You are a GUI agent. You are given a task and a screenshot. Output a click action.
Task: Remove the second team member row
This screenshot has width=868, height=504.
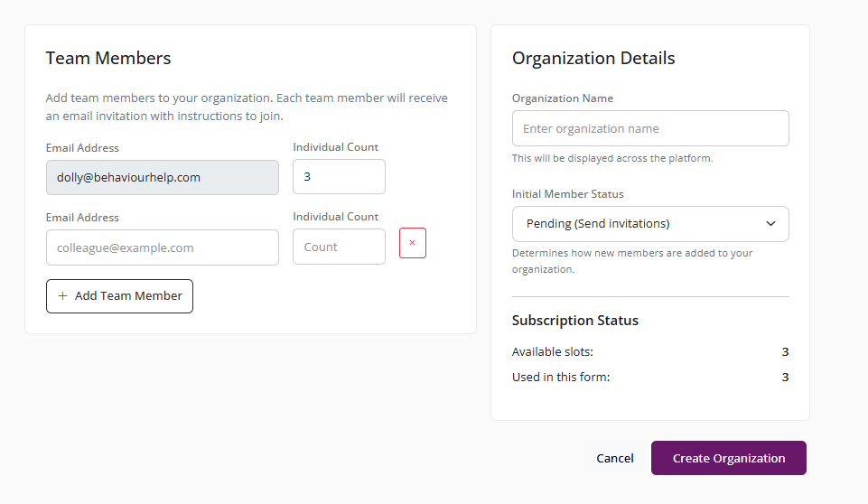pos(413,243)
